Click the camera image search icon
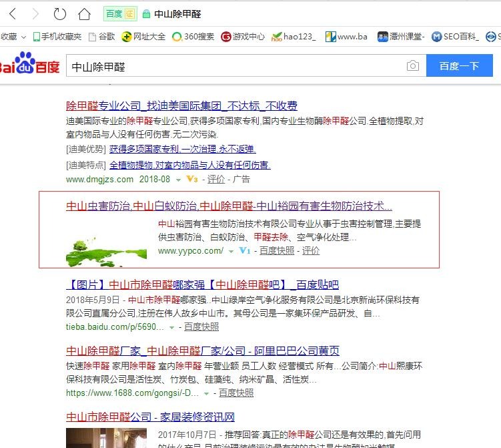This screenshot has height=448, width=501. click(413, 66)
